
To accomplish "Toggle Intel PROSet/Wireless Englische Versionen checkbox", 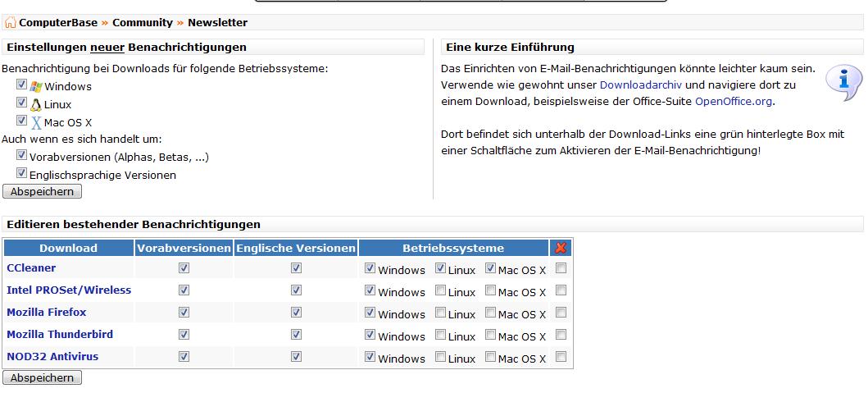I will tap(296, 290).
